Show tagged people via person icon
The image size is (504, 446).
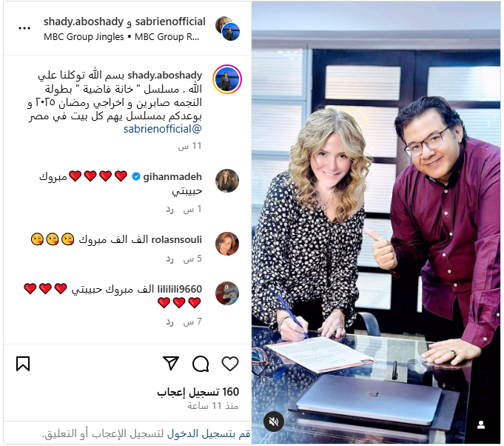click(x=481, y=425)
